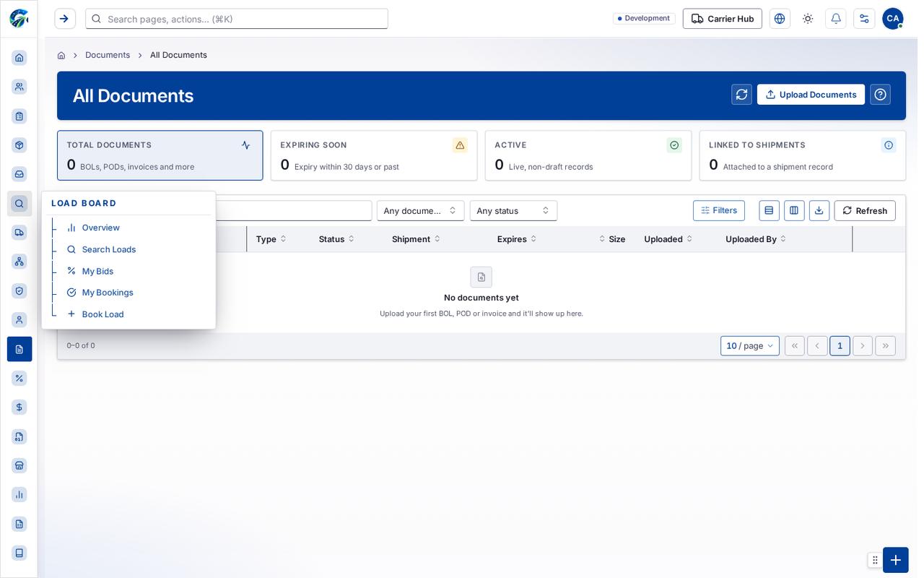Open the CA user avatar menu
924x578 pixels.
point(892,19)
